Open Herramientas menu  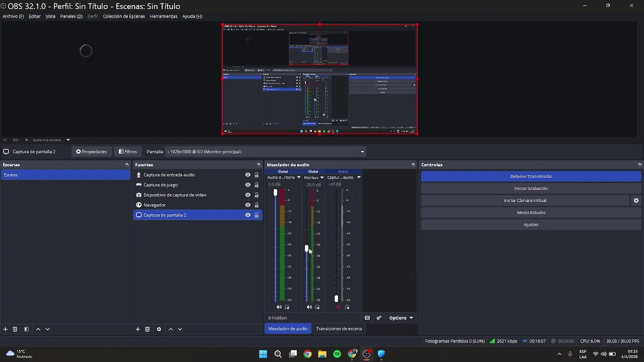(x=164, y=17)
